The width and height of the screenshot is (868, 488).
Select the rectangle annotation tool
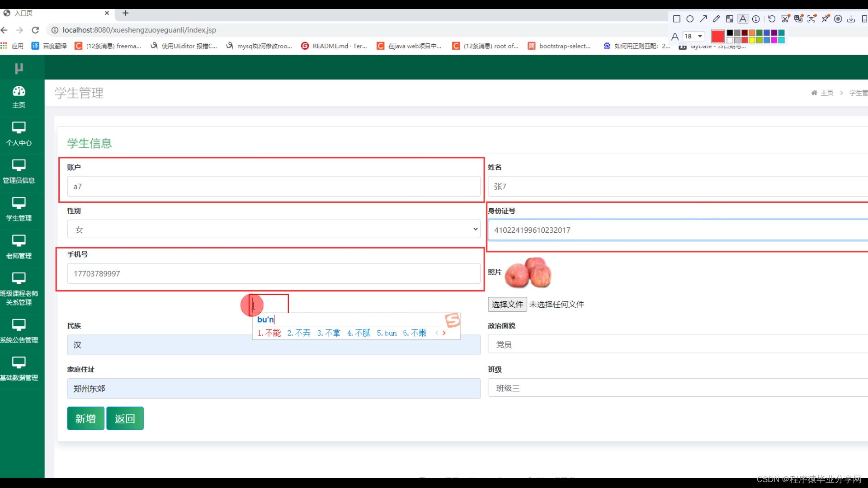pos(676,19)
